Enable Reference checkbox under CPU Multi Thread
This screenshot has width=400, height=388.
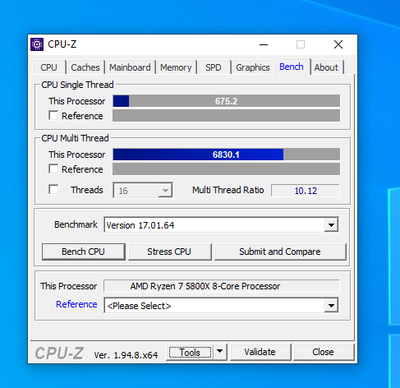pyautogui.click(x=53, y=169)
